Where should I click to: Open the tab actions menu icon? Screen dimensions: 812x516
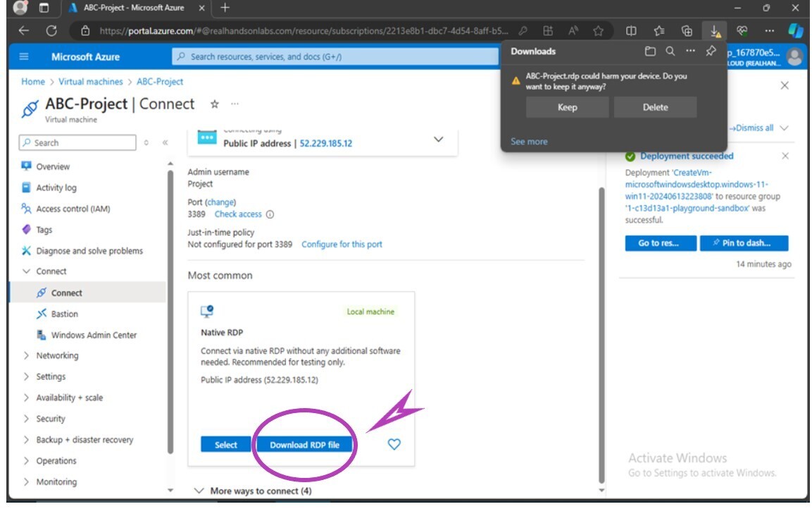click(x=44, y=8)
